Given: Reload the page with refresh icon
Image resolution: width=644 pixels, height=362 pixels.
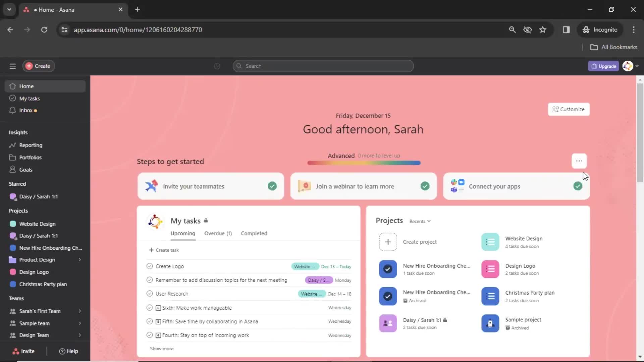Looking at the screenshot, I should [44, 30].
